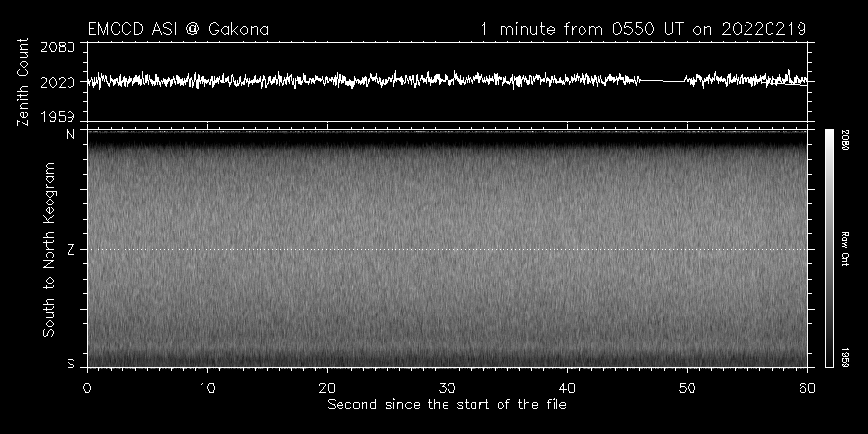868x434 pixels.
Task: Click the 2080 tick label on zenith plot
Action: pos(58,47)
